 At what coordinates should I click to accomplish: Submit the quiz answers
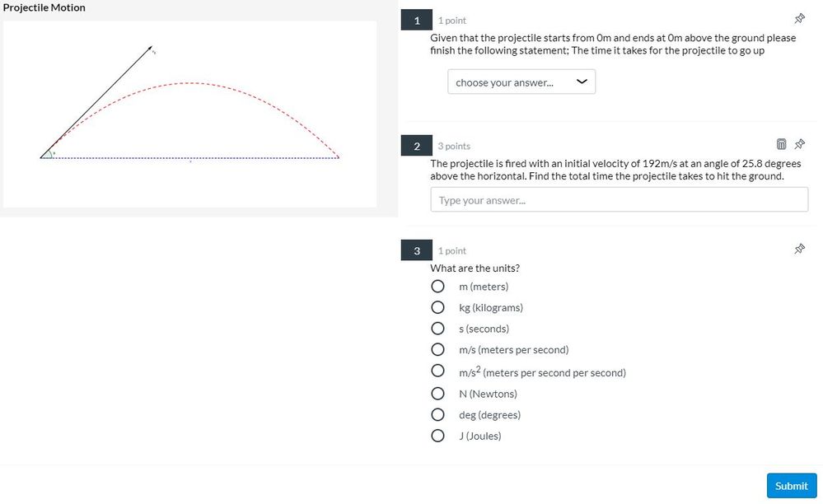(x=791, y=486)
